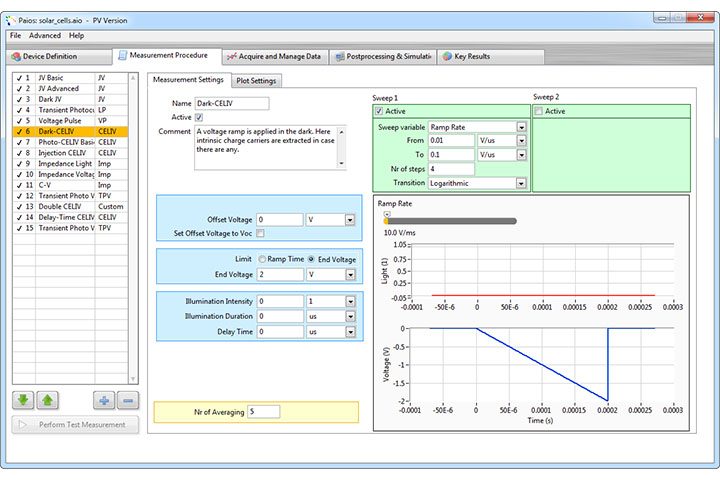
Task: Select the Delay-Time CELIV measurement row
Action: click(x=70, y=217)
